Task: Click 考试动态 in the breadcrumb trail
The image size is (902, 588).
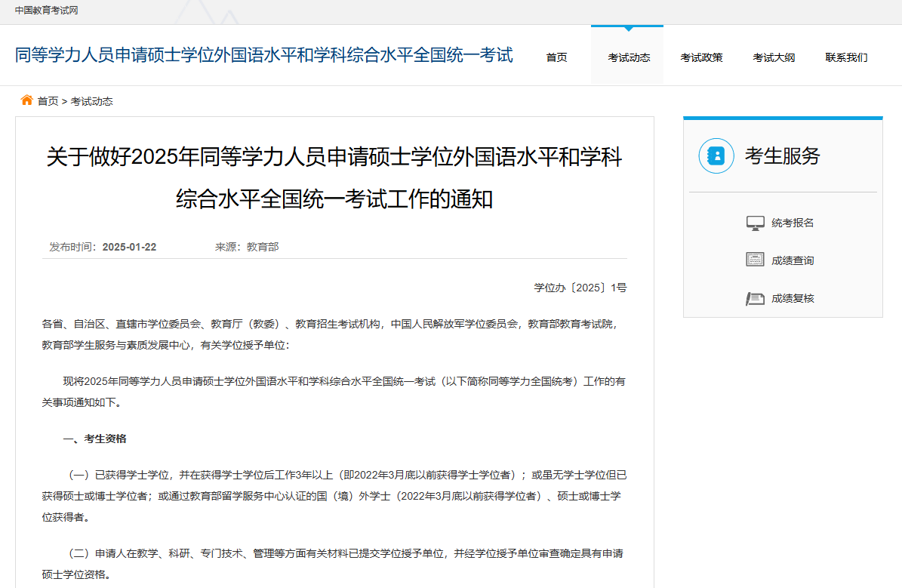Action: coord(91,101)
